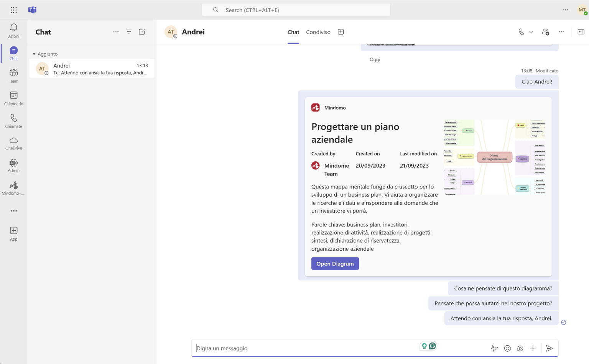Open the app launcher grid icon
This screenshot has height=364, width=589.
click(14, 10)
